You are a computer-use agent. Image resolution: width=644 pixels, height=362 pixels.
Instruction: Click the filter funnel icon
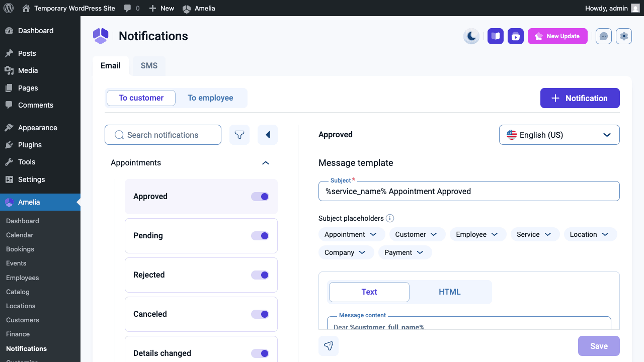pos(239,135)
